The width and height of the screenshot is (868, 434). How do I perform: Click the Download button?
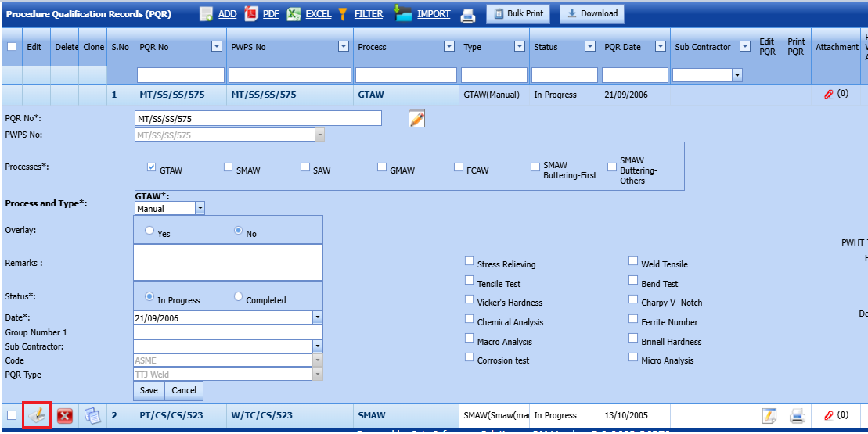[592, 14]
